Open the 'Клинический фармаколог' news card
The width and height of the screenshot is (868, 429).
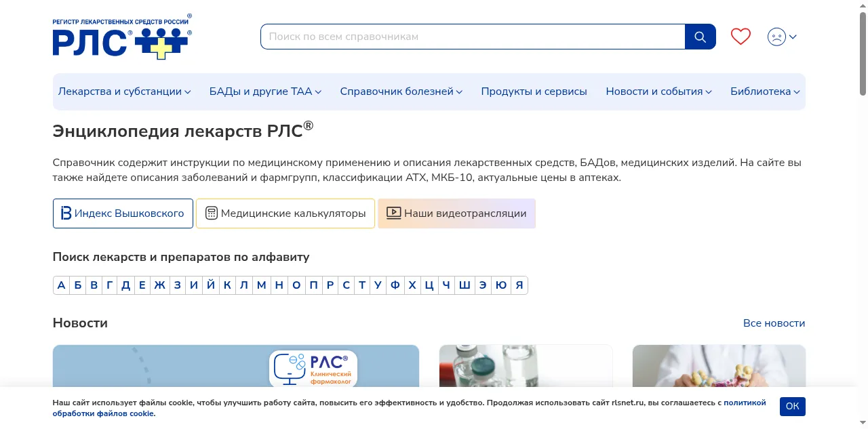click(236, 366)
